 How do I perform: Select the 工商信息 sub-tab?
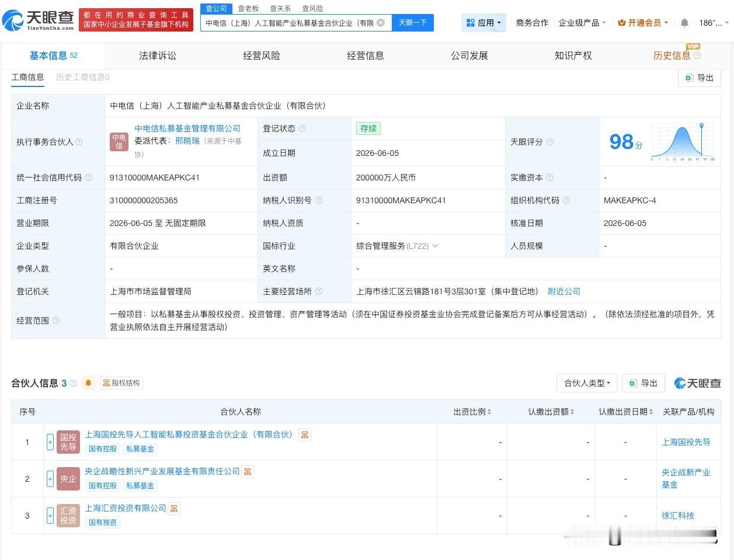(27, 77)
